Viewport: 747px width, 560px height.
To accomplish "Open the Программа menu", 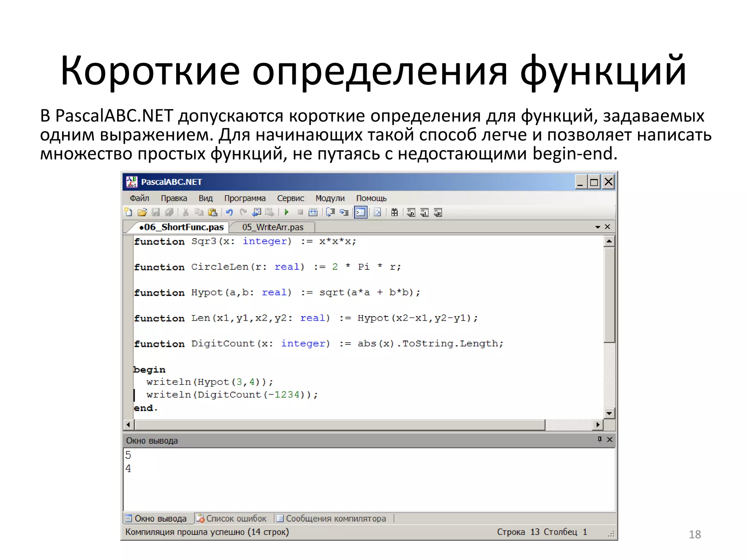I will point(245,198).
